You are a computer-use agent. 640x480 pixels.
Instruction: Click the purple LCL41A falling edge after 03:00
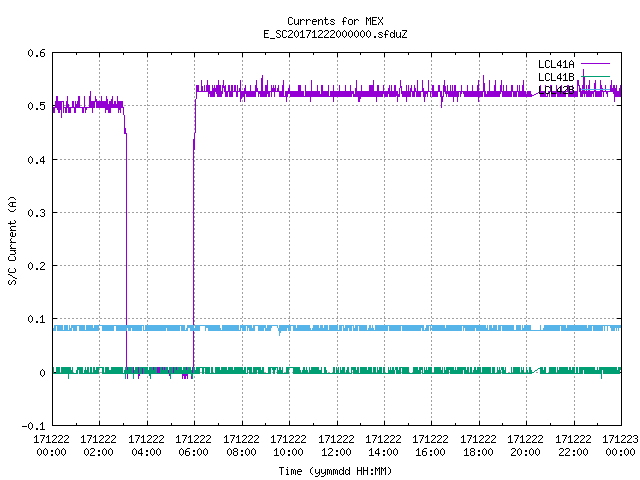coord(126,245)
